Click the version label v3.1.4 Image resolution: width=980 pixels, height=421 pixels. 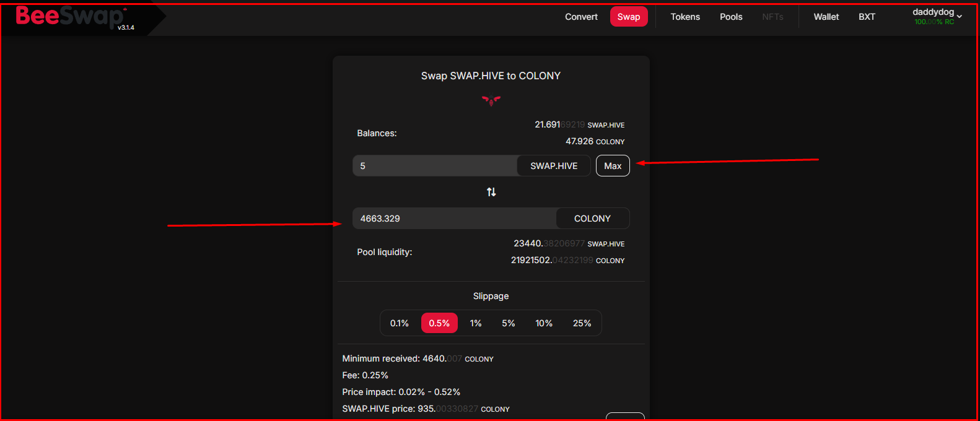click(x=126, y=27)
